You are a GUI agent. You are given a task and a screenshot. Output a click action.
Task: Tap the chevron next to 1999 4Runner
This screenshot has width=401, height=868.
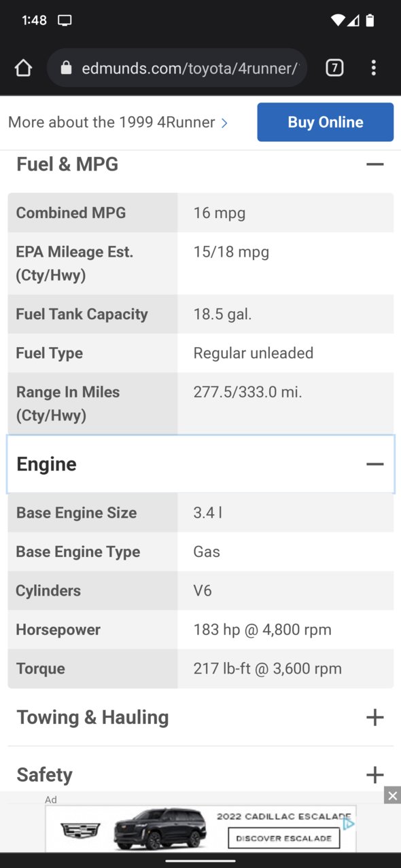click(224, 123)
